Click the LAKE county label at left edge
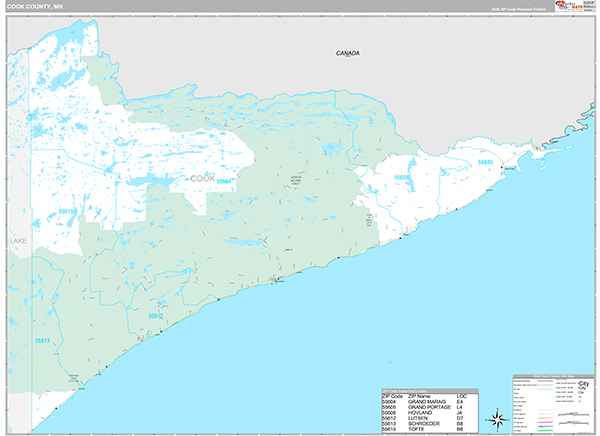This screenshot has height=436, width=600. pos(19,242)
